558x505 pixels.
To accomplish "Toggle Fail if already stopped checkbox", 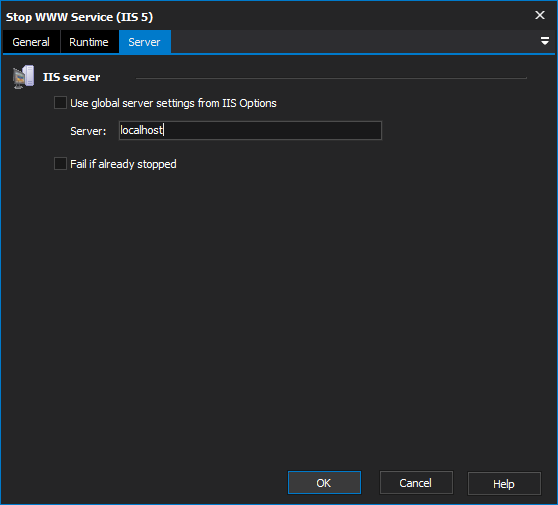I will coord(60,164).
